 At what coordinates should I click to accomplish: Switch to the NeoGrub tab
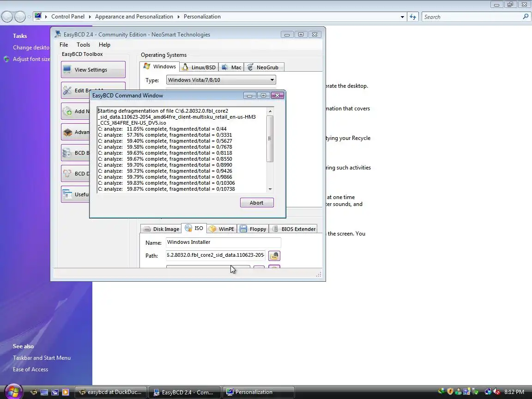pos(264,67)
